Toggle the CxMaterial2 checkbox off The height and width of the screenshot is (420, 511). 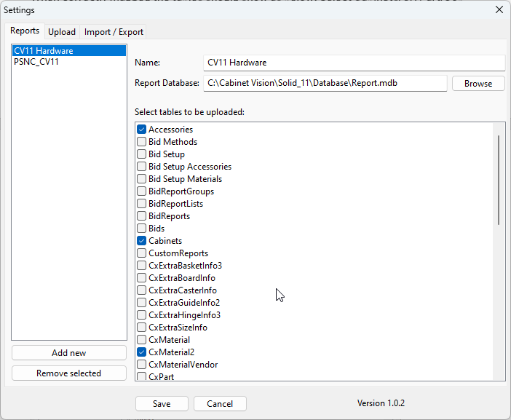pyautogui.click(x=142, y=352)
